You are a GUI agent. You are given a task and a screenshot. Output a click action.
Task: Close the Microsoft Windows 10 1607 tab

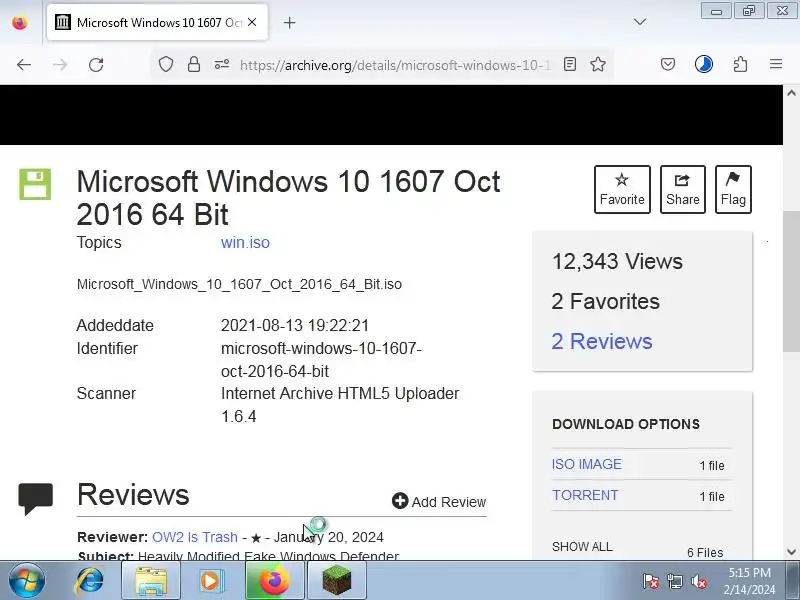click(252, 22)
